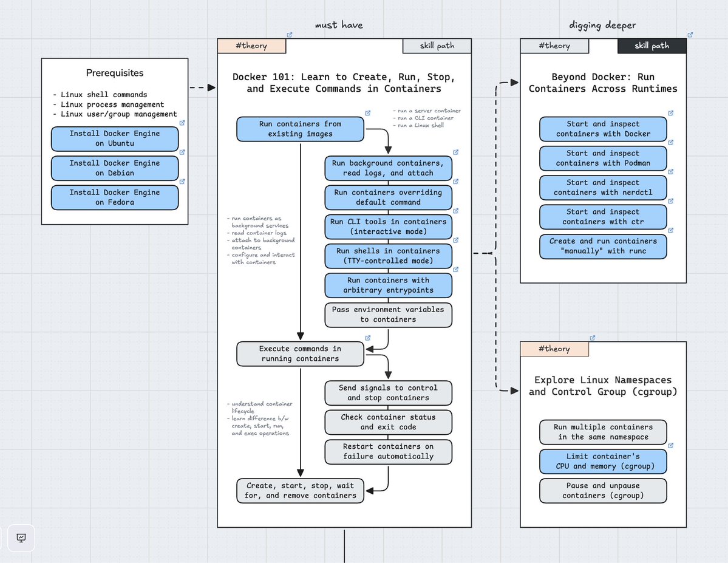Open link icon beside Create and run containers with runc

click(671, 230)
